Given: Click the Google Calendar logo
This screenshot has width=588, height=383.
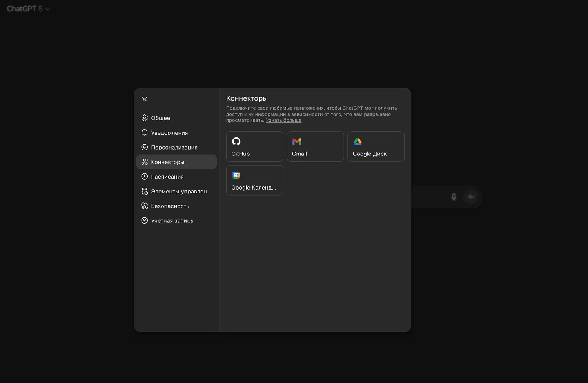Looking at the screenshot, I should (x=236, y=175).
